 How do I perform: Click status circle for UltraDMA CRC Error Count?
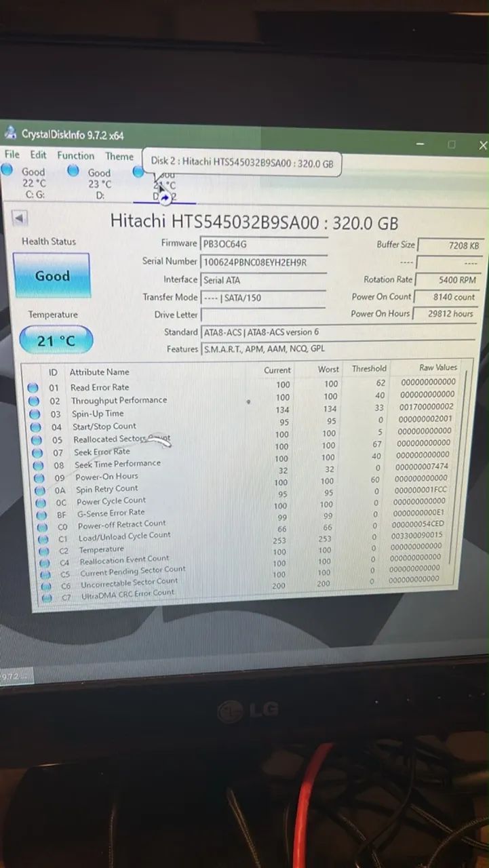point(47,598)
